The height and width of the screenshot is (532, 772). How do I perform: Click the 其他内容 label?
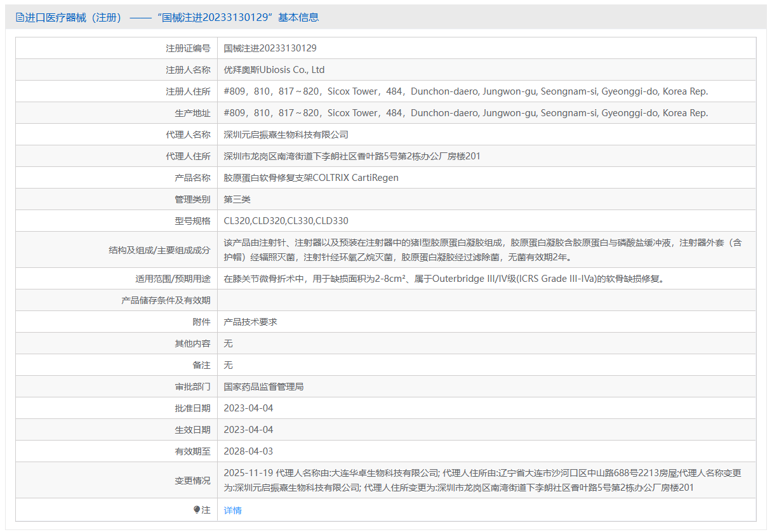(192, 343)
